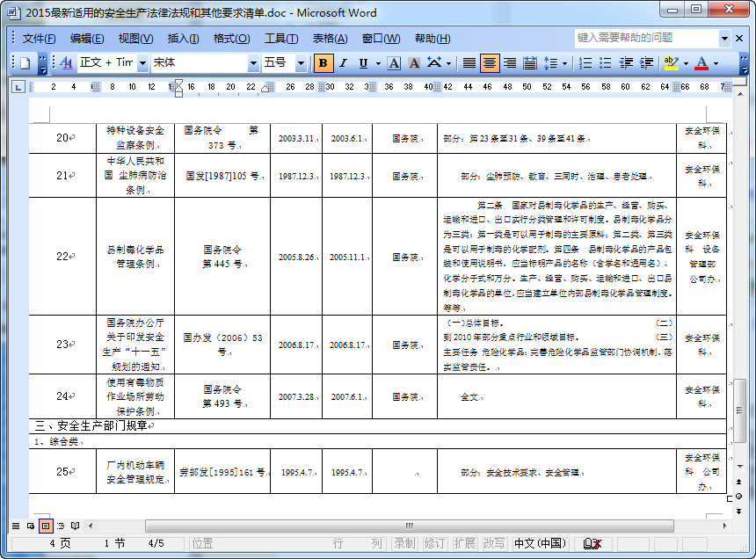Click horizontal scroll right arrow
The width and height of the screenshot is (756, 559).
coord(724,526)
